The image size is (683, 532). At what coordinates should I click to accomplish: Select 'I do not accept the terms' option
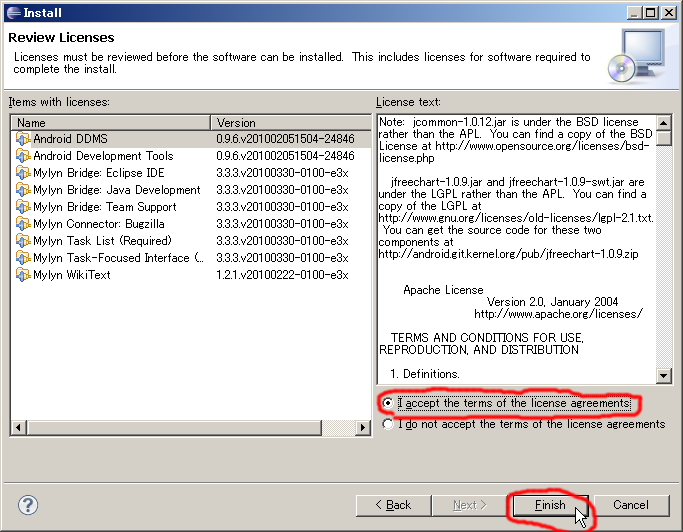tap(387, 424)
